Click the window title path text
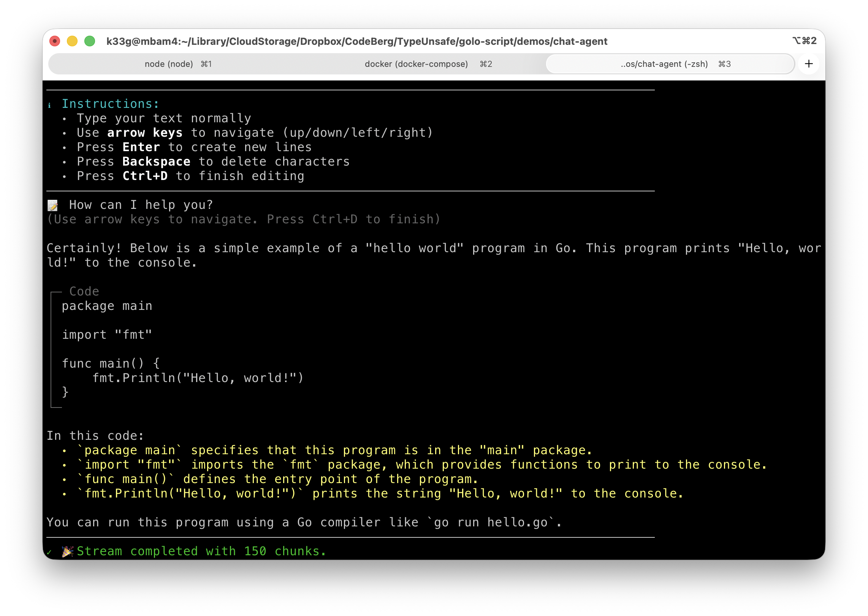Image resolution: width=868 pixels, height=616 pixels. coord(356,41)
